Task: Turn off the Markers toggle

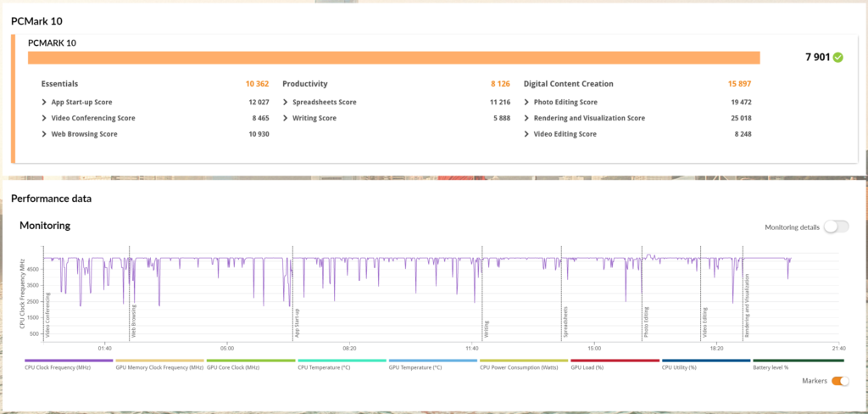Action: click(x=840, y=381)
